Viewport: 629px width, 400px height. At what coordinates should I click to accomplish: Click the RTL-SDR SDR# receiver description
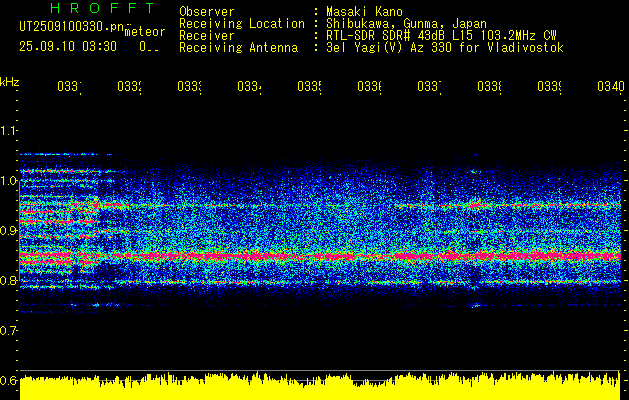coord(441,36)
